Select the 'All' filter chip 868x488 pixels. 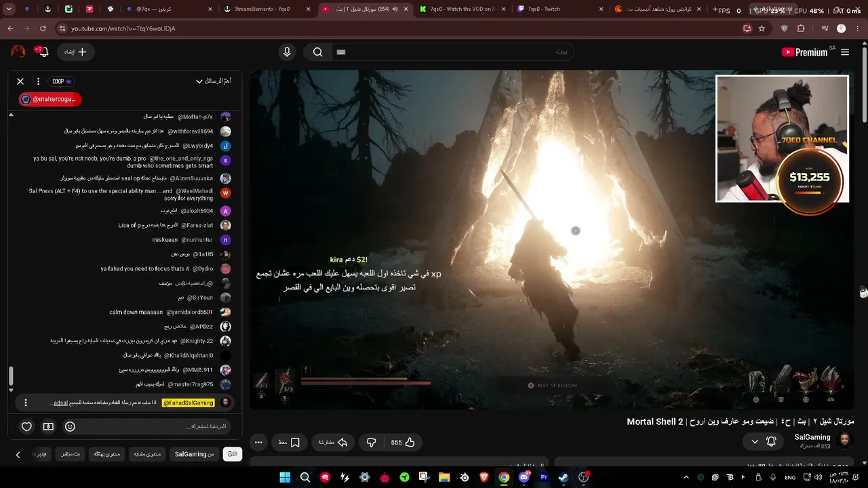point(233,454)
